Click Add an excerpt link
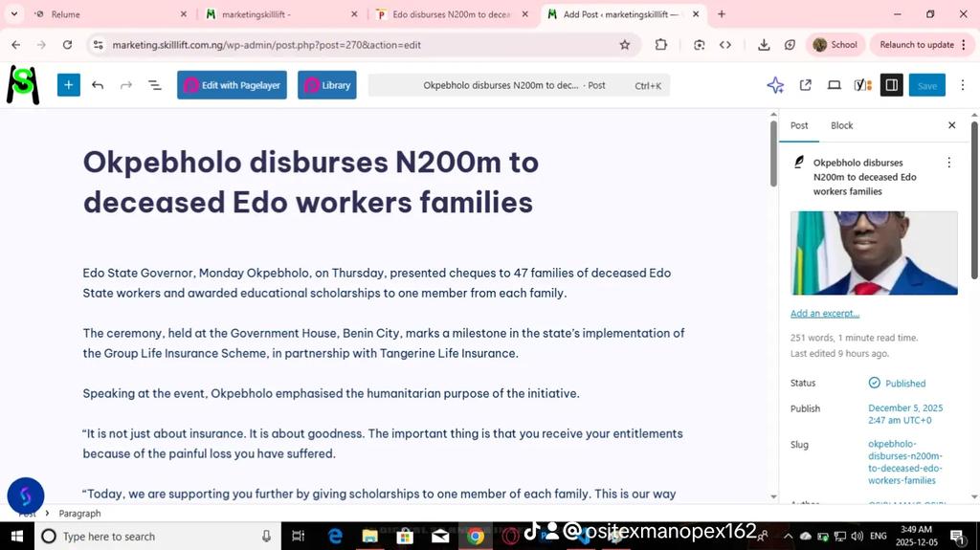980x550 pixels. coord(824,313)
